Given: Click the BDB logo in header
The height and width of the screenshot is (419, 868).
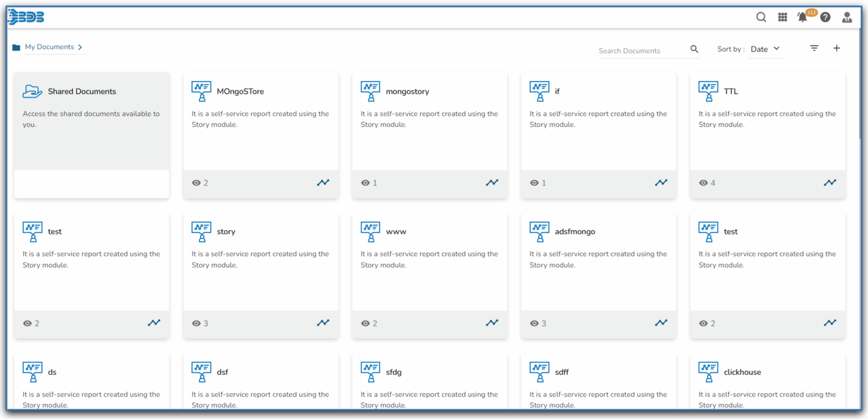Looking at the screenshot, I should (x=26, y=17).
